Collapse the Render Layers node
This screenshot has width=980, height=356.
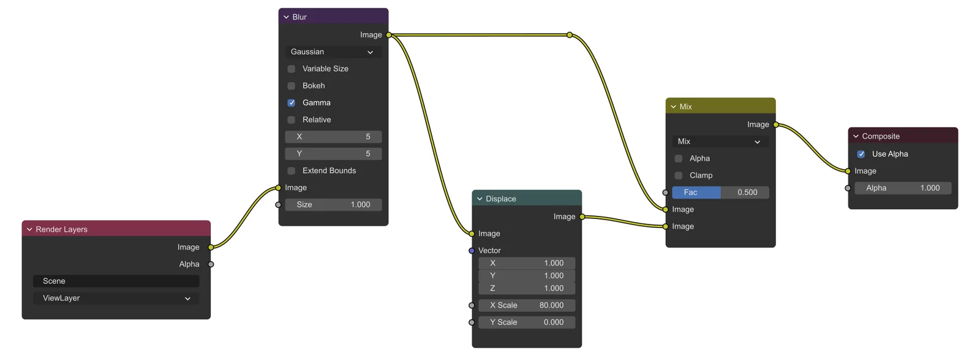29,229
